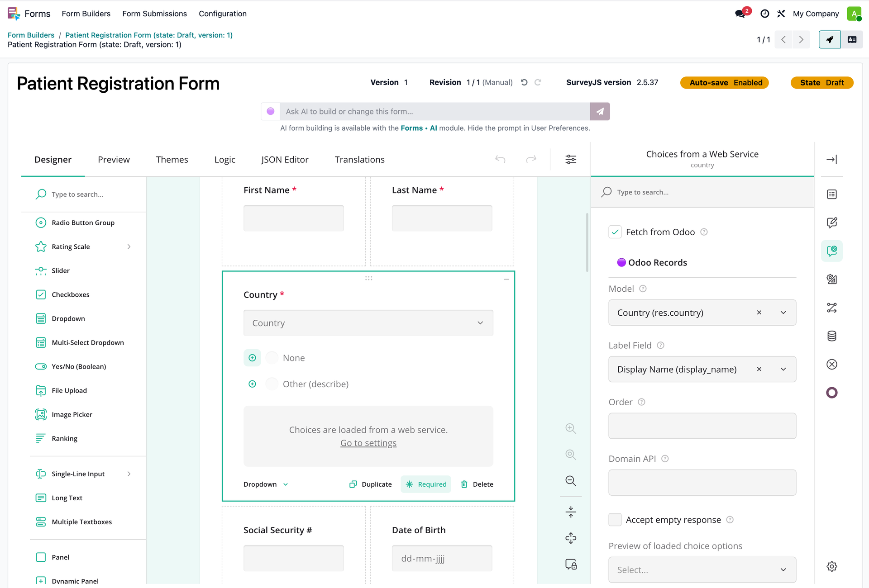Open the Country dropdown in the form
Viewport: 869px width, 588px height.
368,323
